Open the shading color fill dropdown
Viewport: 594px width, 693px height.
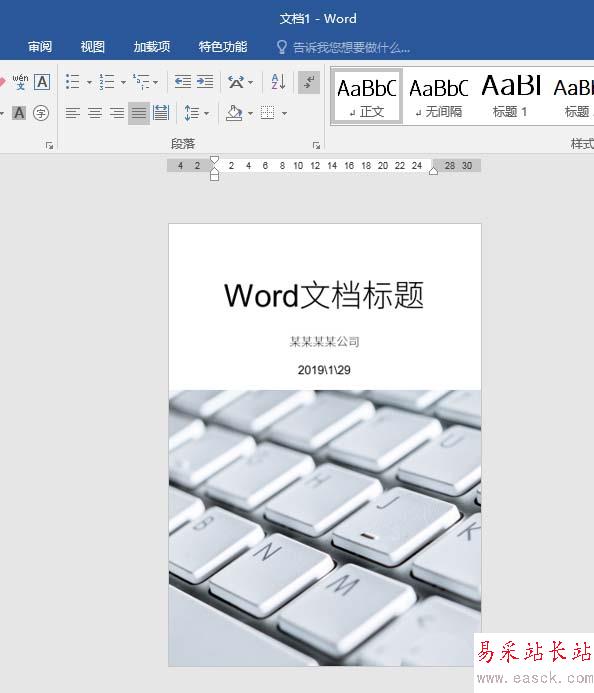tap(250, 114)
